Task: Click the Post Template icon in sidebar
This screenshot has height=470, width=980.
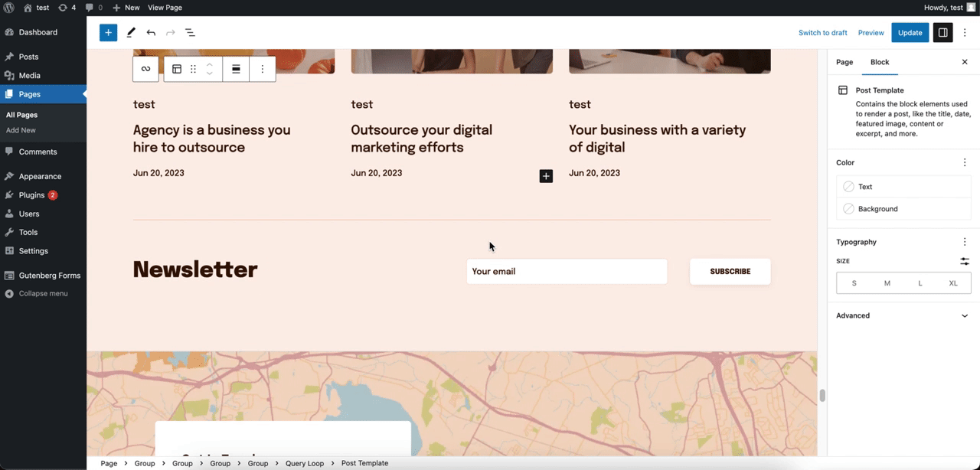Action: tap(843, 90)
